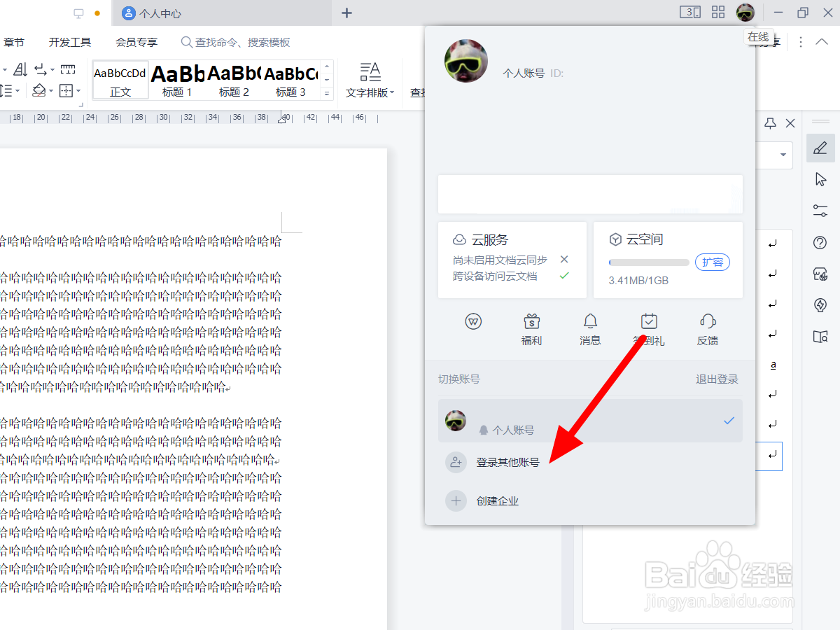Screen dimensions: 840x630
Task: Log out using the 退出登录 link
Action: tap(716, 379)
